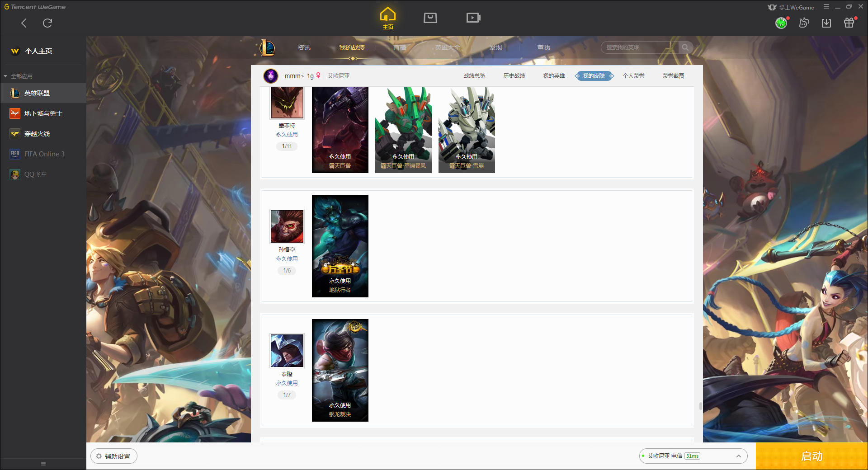The image size is (868, 470).
Task: Click the 地狱行者 skin card
Action: 340,246
